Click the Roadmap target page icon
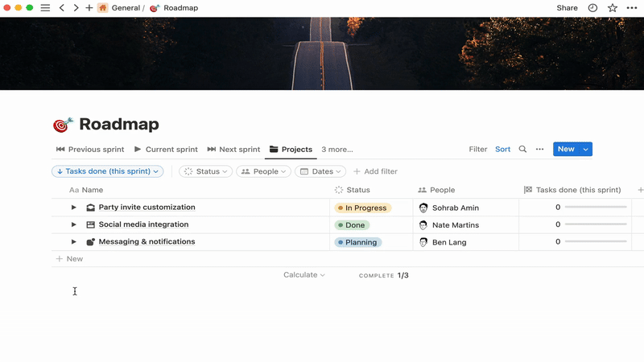Image resolution: width=644 pixels, height=362 pixels. click(x=63, y=125)
